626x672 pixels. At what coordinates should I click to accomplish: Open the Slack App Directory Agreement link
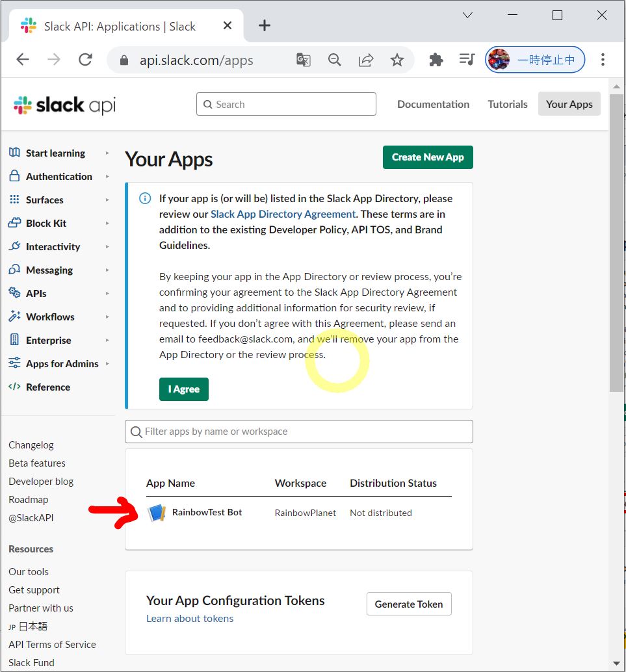(x=283, y=214)
